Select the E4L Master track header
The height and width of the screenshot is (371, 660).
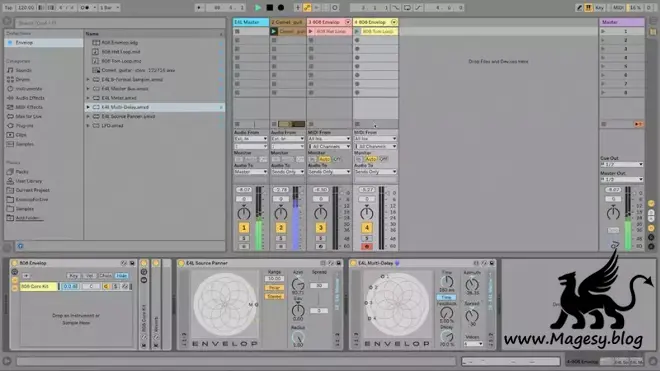point(250,22)
